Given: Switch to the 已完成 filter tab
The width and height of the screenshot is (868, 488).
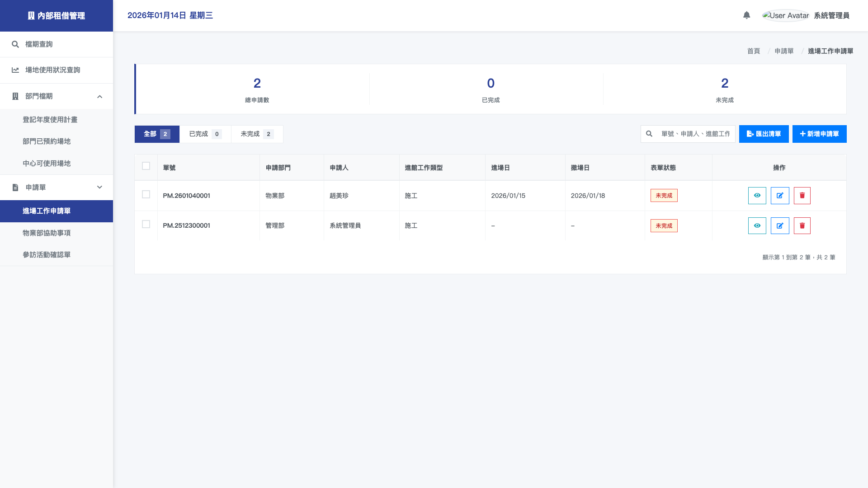Looking at the screenshot, I should click(x=205, y=134).
